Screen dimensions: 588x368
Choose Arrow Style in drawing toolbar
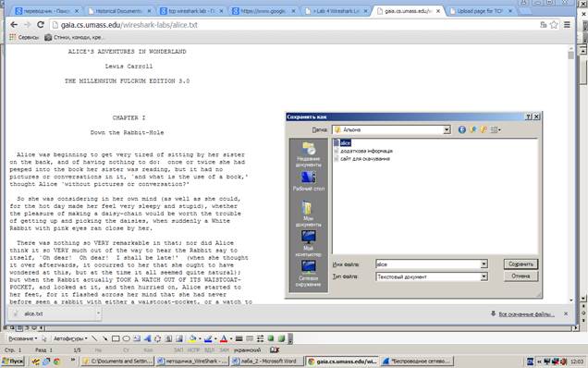tap(260, 338)
